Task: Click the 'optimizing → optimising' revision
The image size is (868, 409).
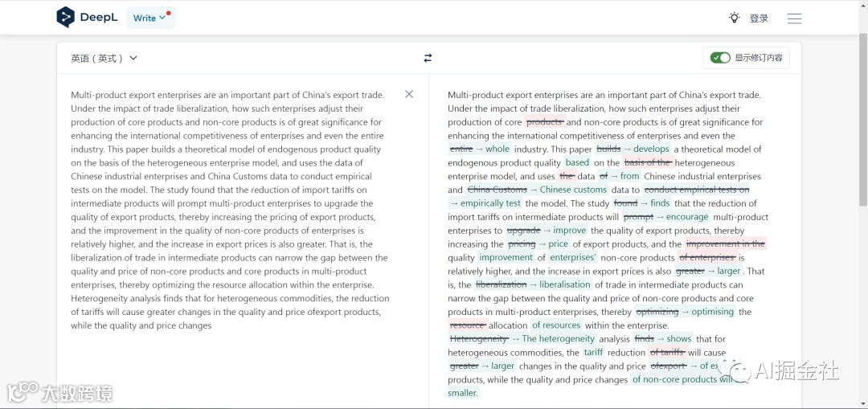Action: click(x=686, y=312)
